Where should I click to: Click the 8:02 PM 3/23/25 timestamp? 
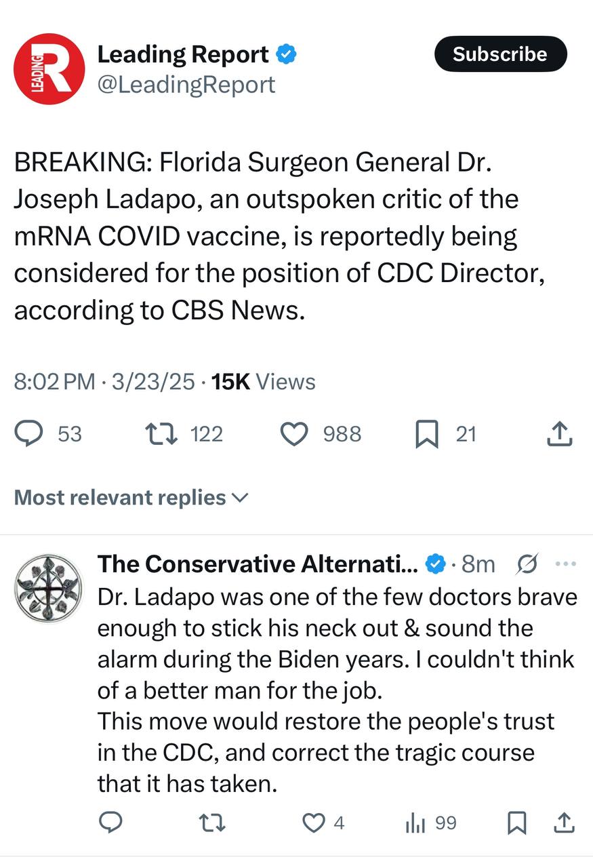(104, 382)
